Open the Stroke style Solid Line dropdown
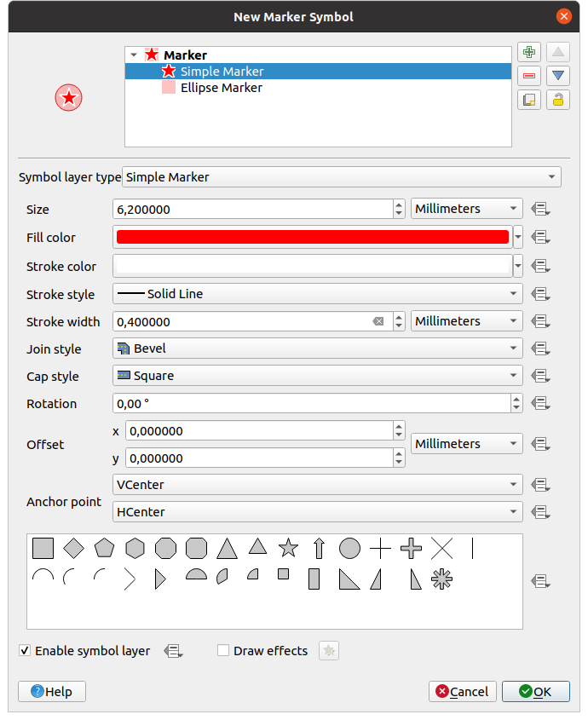 pyautogui.click(x=318, y=294)
